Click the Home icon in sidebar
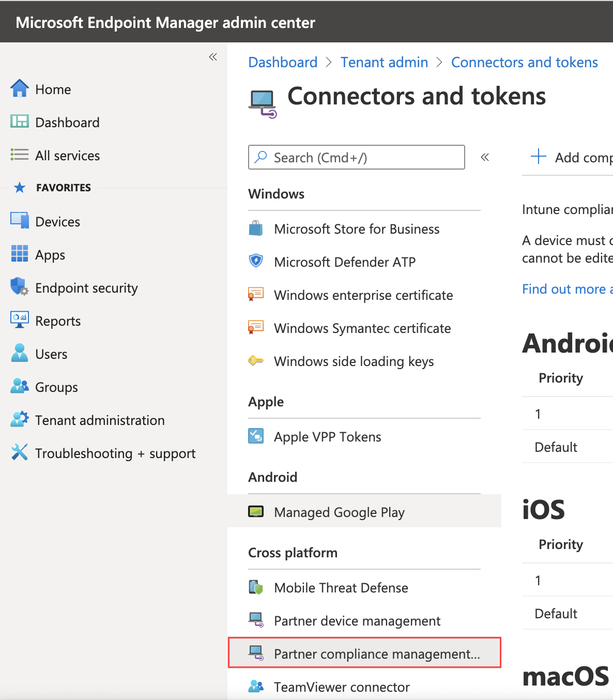Image resolution: width=613 pixels, height=700 pixels. pyautogui.click(x=20, y=89)
